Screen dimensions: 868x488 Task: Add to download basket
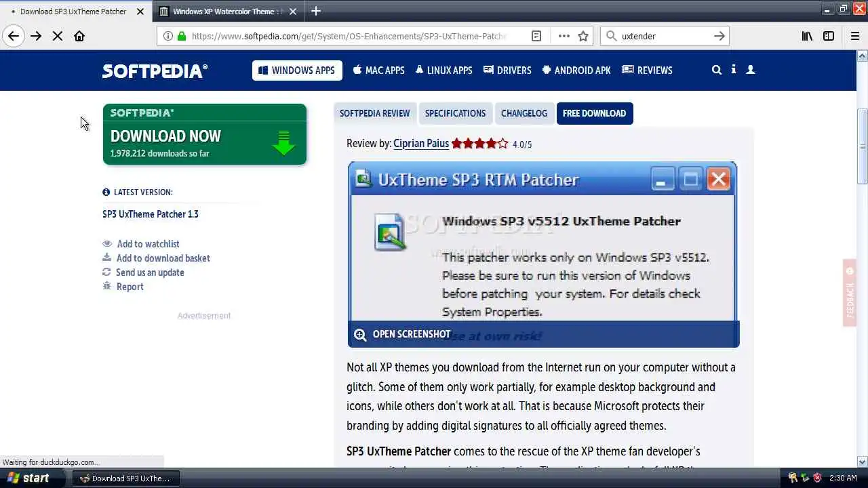tap(156, 258)
